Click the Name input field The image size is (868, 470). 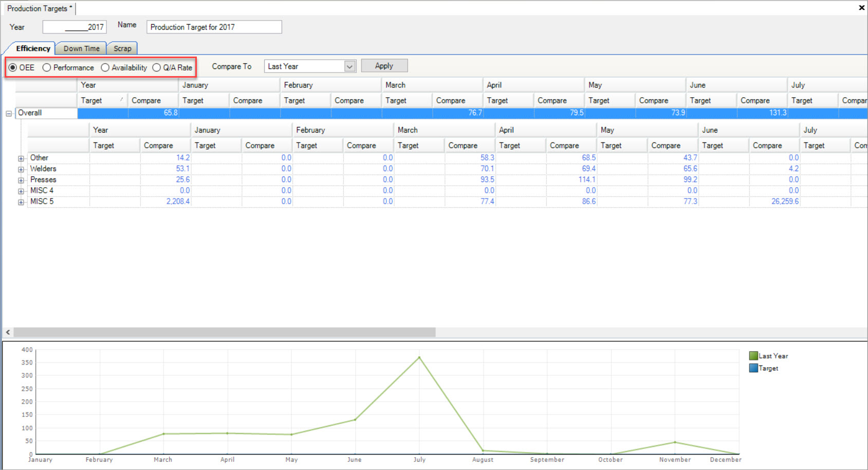coord(214,27)
